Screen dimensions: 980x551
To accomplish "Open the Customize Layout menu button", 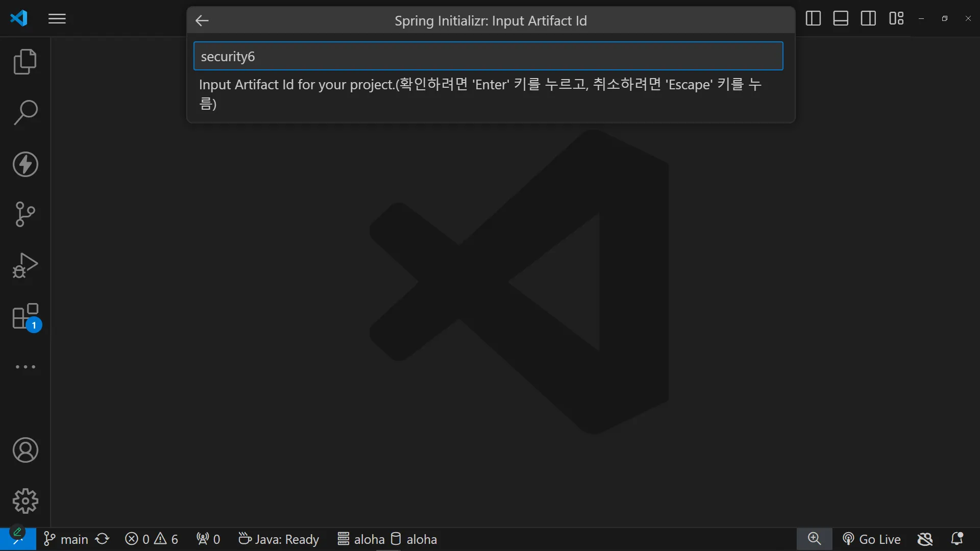I will pos(896,19).
